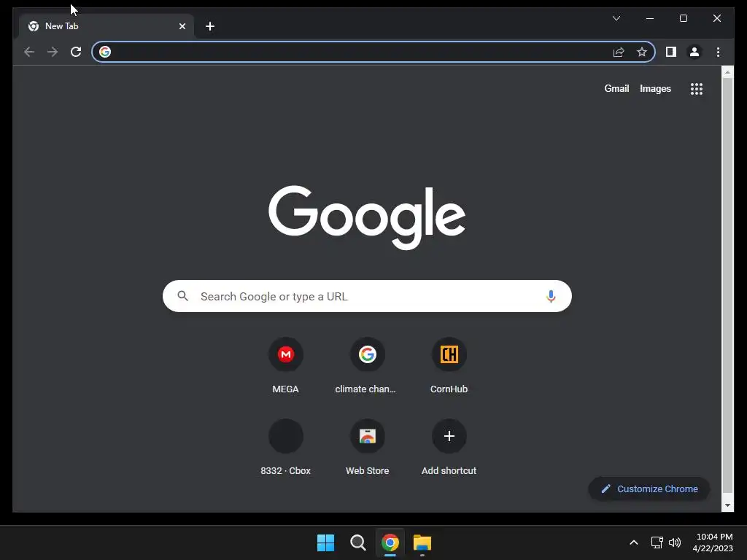The height and width of the screenshot is (560, 747).
Task: Reload the page
Action: click(76, 52)
